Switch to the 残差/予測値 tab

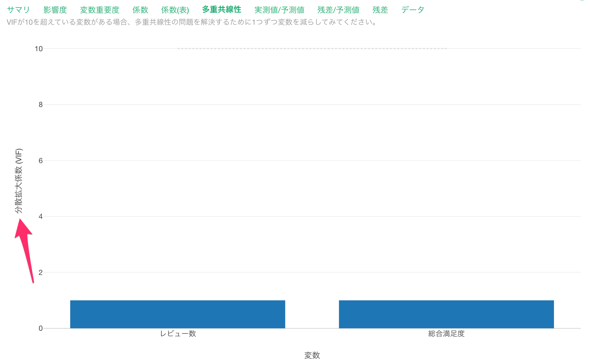click(x=338, y=10)
